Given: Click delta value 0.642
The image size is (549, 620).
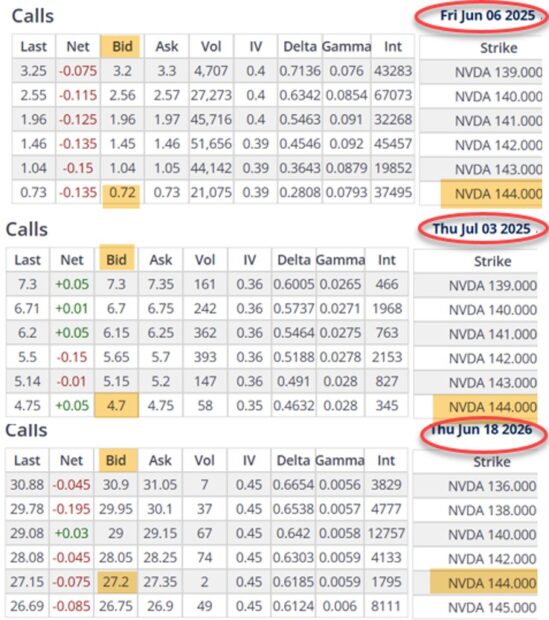Looking at the screenshot, I should [293, 533].
